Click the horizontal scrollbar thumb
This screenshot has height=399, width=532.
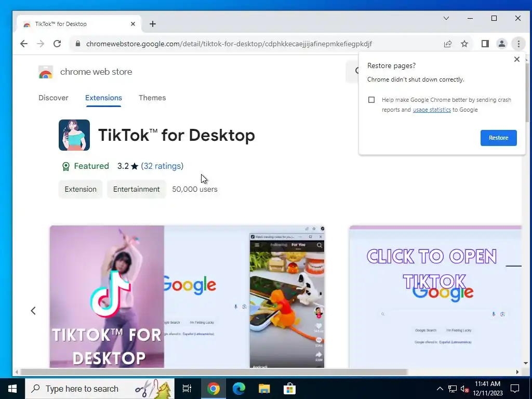pos(214,372)
